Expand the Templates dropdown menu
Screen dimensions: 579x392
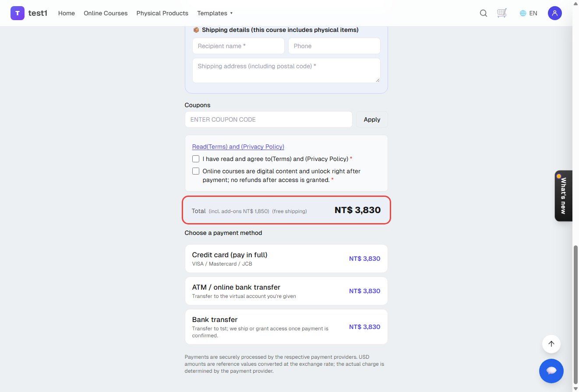(x=215, y=13)
